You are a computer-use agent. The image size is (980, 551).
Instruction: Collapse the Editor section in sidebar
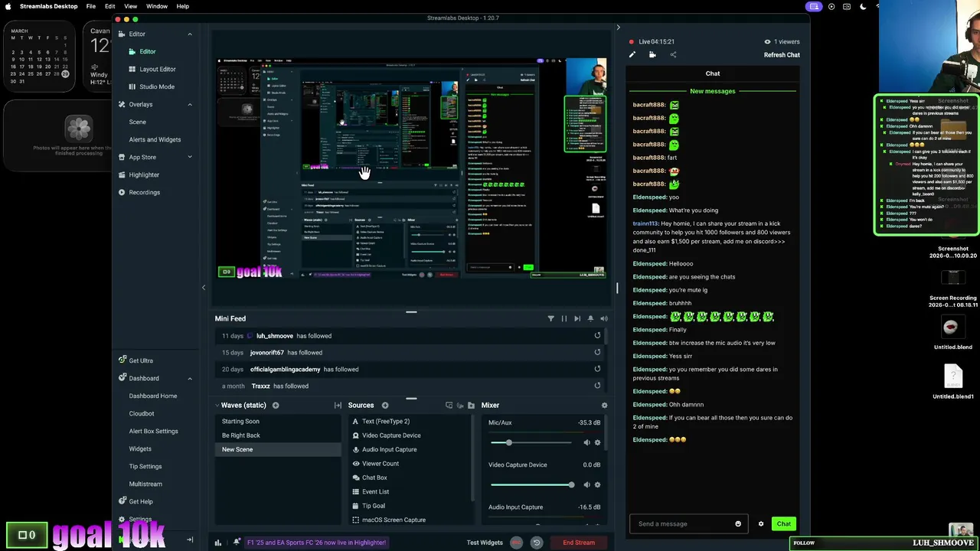point(190,34)
